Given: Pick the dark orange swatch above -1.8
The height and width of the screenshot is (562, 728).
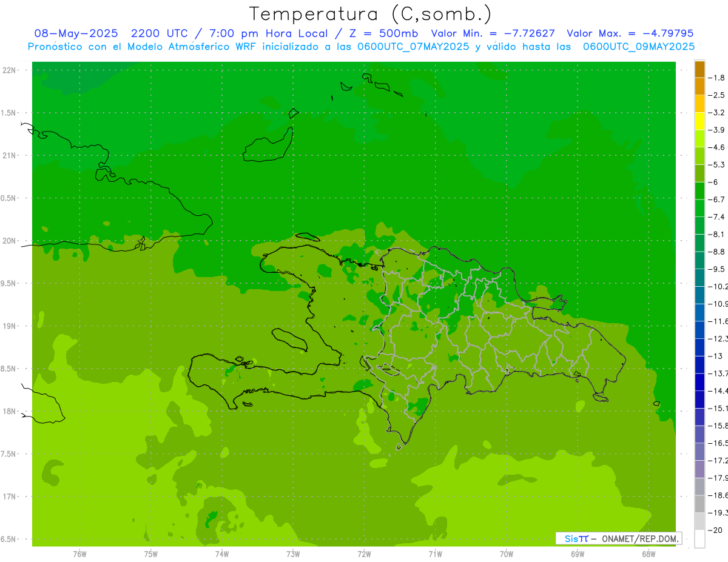Looking at the screenshot, I should click(699, 69).
